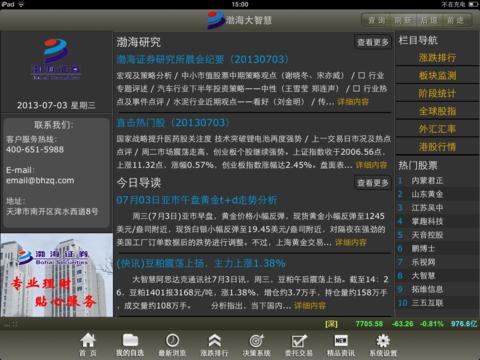
Task: Select 板块监测 in 栏目导航
Action: point(437,76)
